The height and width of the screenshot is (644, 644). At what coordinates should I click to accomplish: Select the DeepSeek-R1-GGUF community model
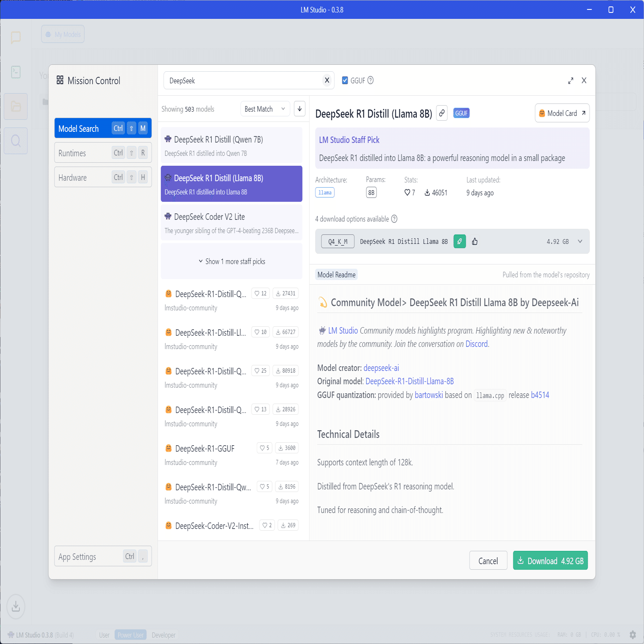click(x=232, y=455)
